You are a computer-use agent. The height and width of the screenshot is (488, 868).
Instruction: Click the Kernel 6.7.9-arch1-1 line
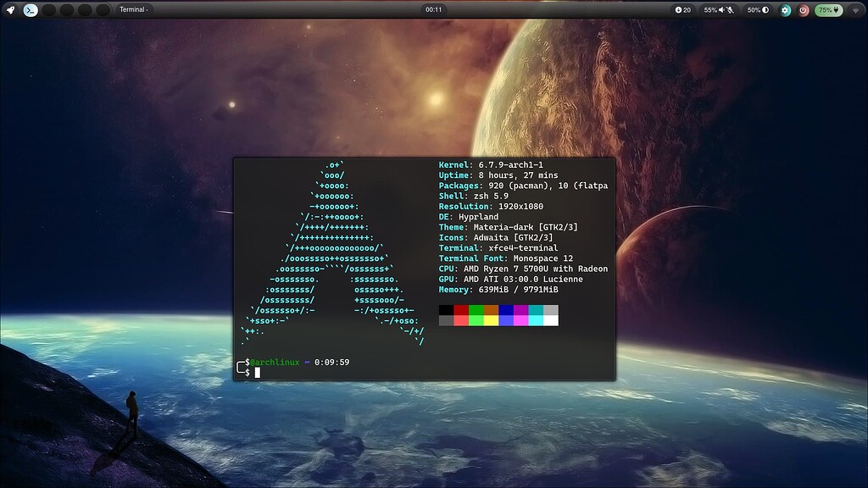[x=491, y=165]
